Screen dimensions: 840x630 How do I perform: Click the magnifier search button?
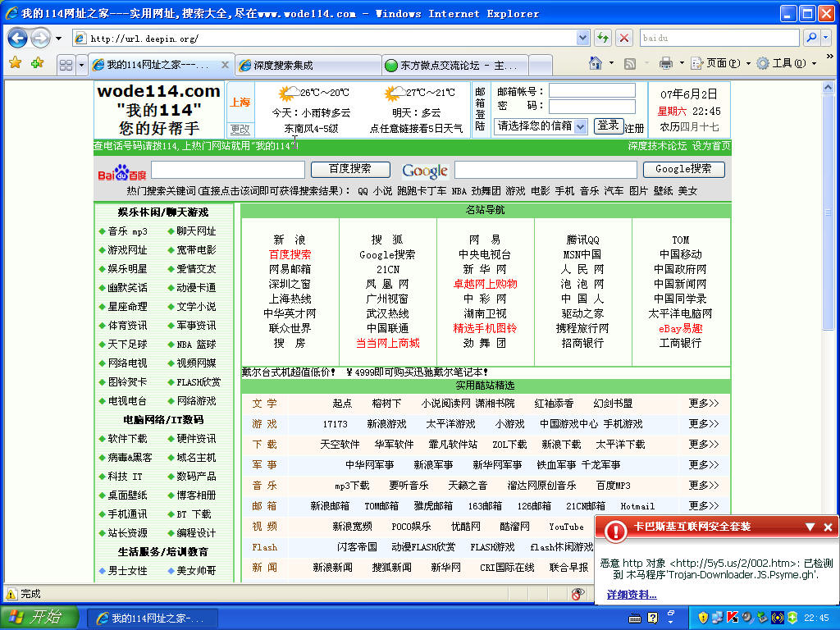pyautogui.click(x=812, y=38)
